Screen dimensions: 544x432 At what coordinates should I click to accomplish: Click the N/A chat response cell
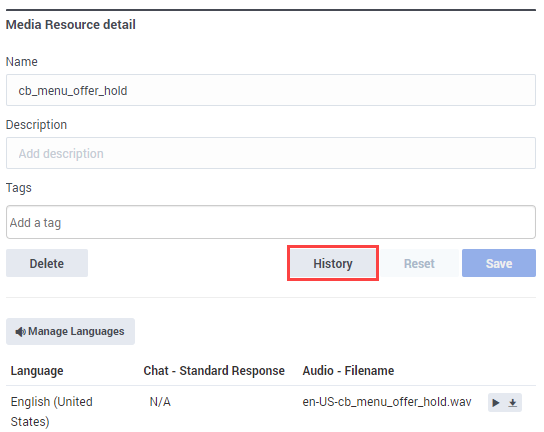[160, 402]
